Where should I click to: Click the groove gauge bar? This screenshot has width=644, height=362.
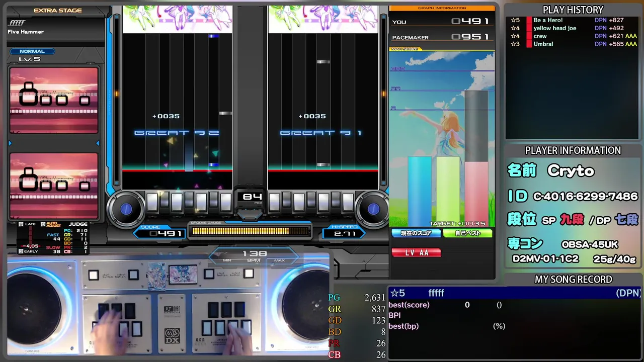coord(250,231)
